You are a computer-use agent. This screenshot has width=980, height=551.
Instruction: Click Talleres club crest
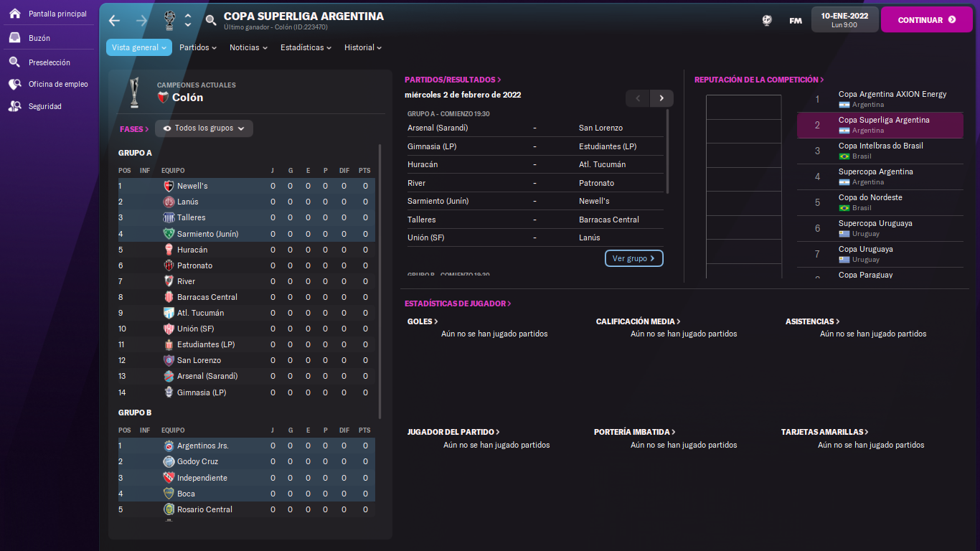(169, 217)
